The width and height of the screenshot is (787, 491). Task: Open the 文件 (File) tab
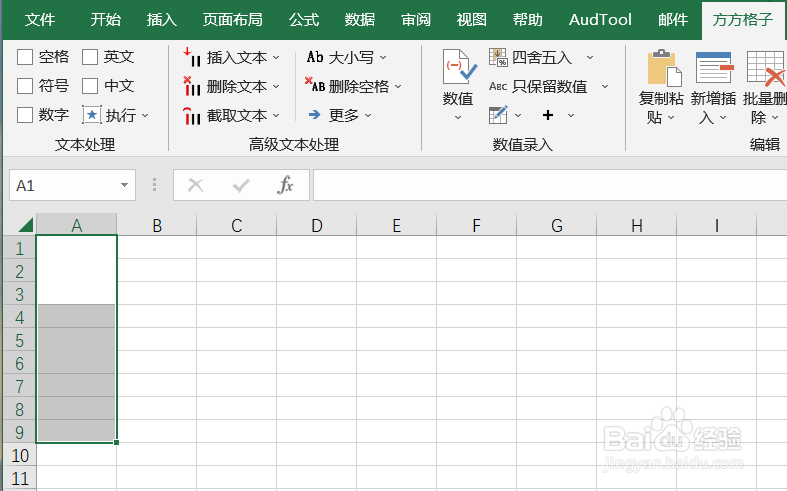40,20
